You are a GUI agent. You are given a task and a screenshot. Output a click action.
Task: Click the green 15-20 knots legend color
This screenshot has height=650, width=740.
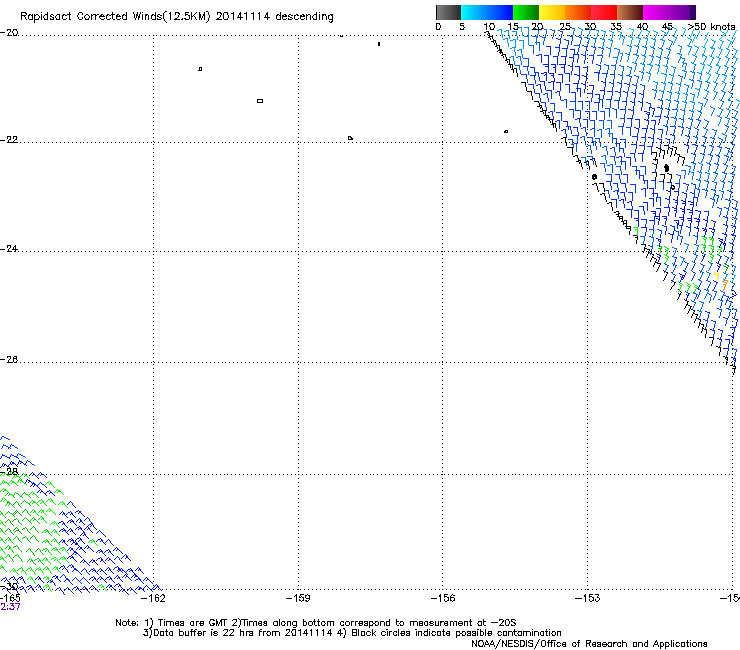click(526, 12)
